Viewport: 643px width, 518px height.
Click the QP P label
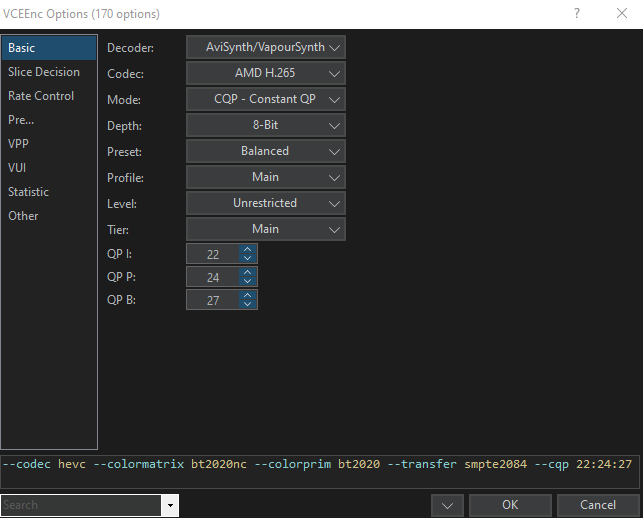click(x=121, y=277)
